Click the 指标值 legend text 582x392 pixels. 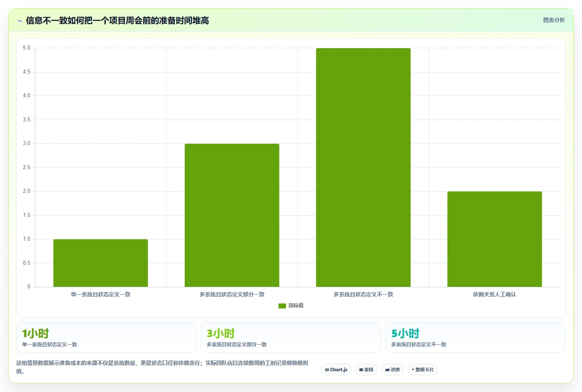[x=296, y=306]
